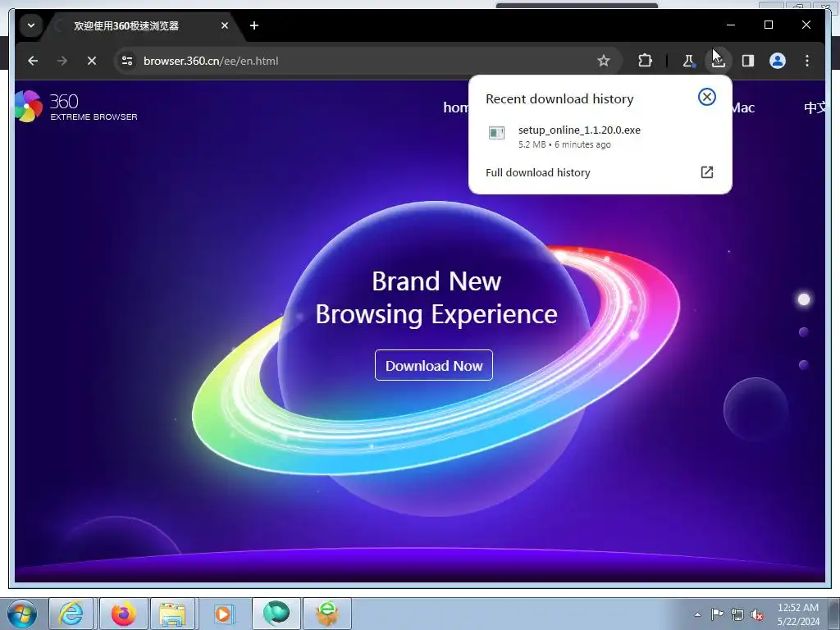Close the Recent download history popup
840x630 pixels.
tap(706, 97)
